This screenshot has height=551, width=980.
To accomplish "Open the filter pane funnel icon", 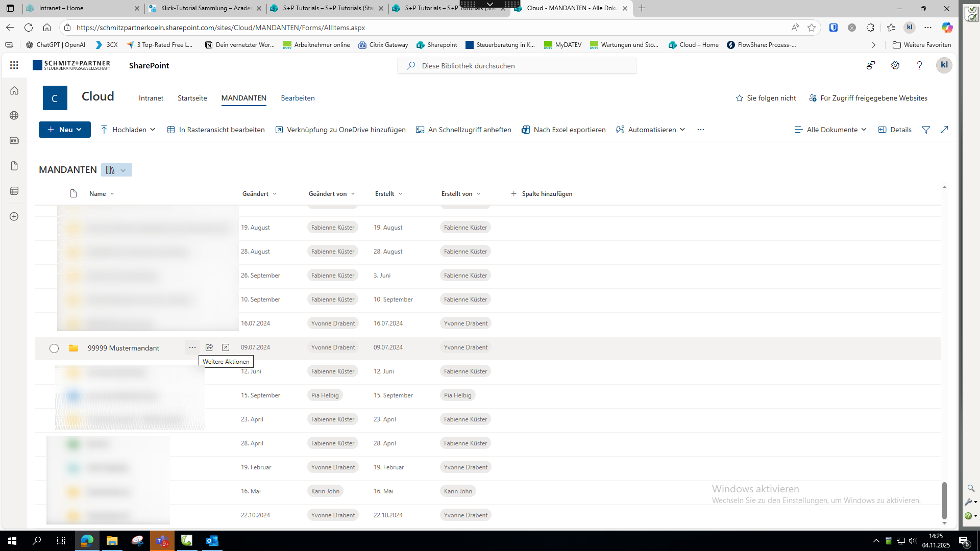I will pyautogui.click(x=926, y=130).
